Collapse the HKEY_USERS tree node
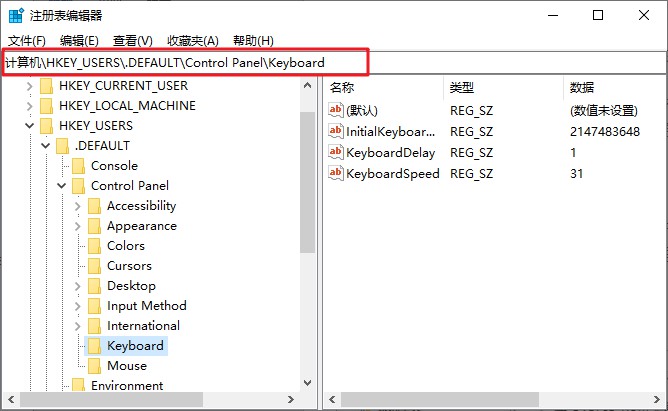668x411 pixels. pyautogui.click(x=29, y=126)
